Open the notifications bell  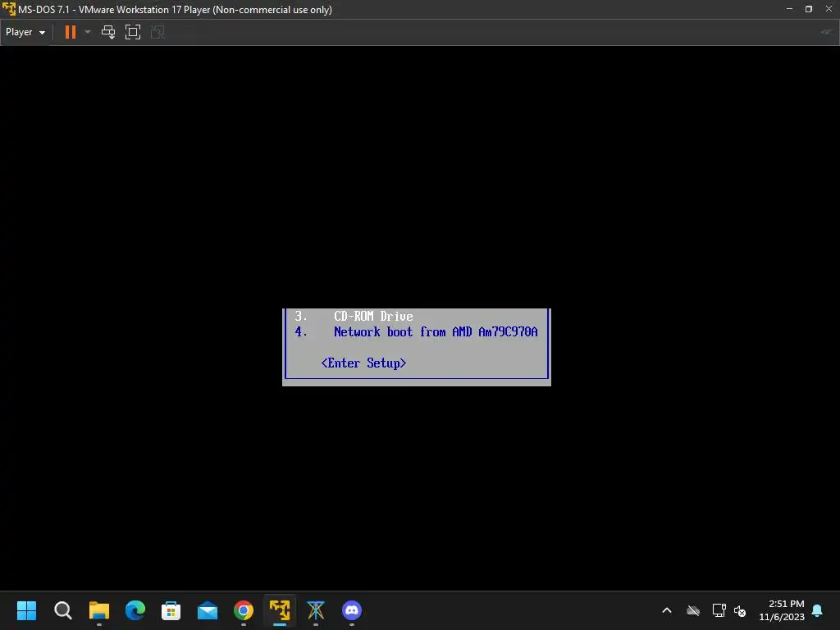point(817,610)
